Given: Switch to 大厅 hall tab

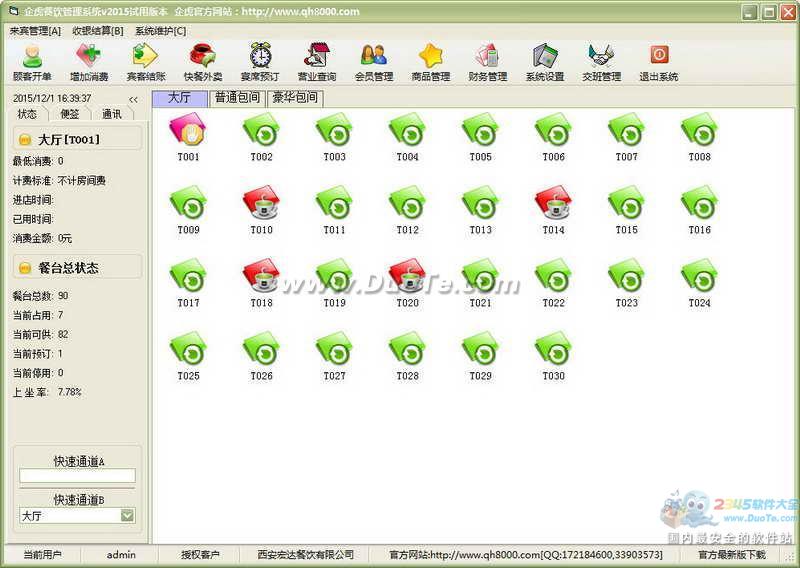Looking at the screenshot, I should pyautogui.click(x=180, y=98).
